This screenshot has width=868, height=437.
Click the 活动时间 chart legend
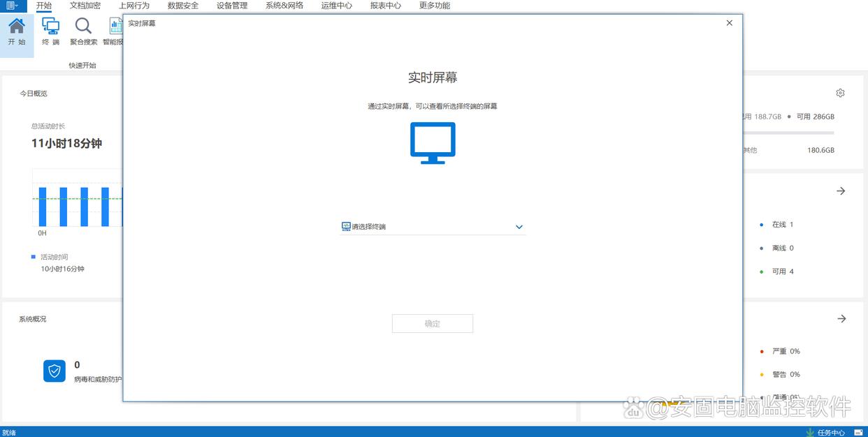tap(50, 257)
